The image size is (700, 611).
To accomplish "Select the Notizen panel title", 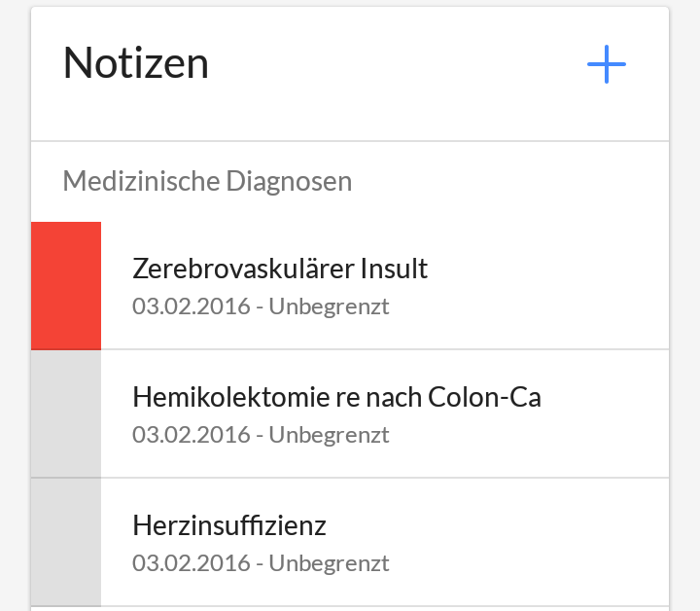I will (136, 63).
